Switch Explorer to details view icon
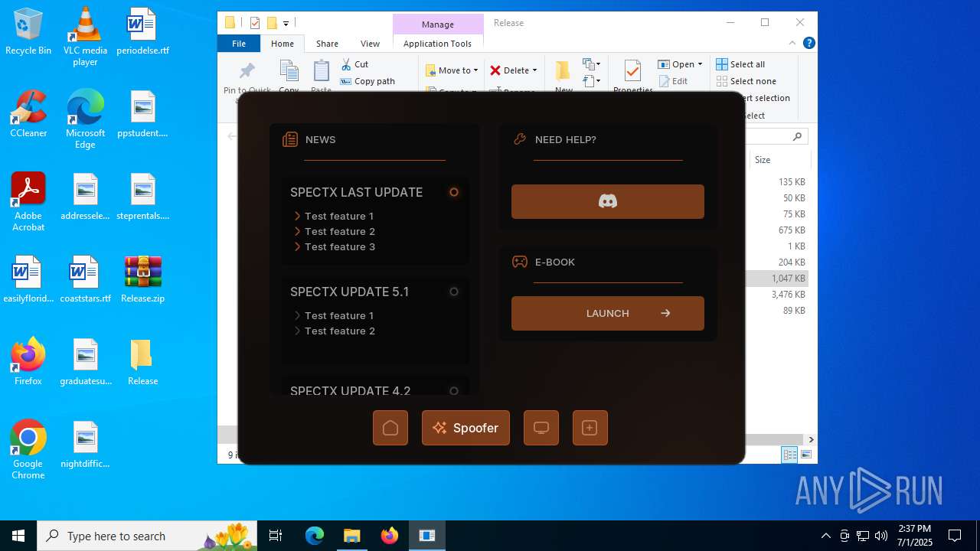Screen dimensions: 980x551 click(789, 455)
